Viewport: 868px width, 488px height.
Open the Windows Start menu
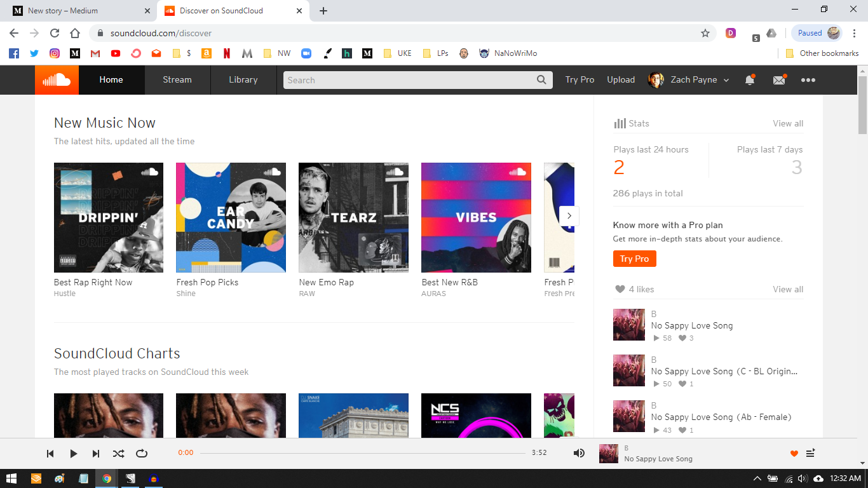11,478
